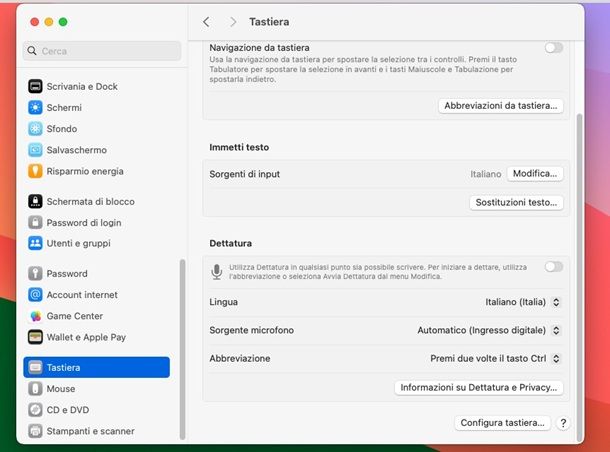Click the "Sorgenti di input" label
Image resolution: width=610 pixels, height=452 pixels.
point(245,174)
